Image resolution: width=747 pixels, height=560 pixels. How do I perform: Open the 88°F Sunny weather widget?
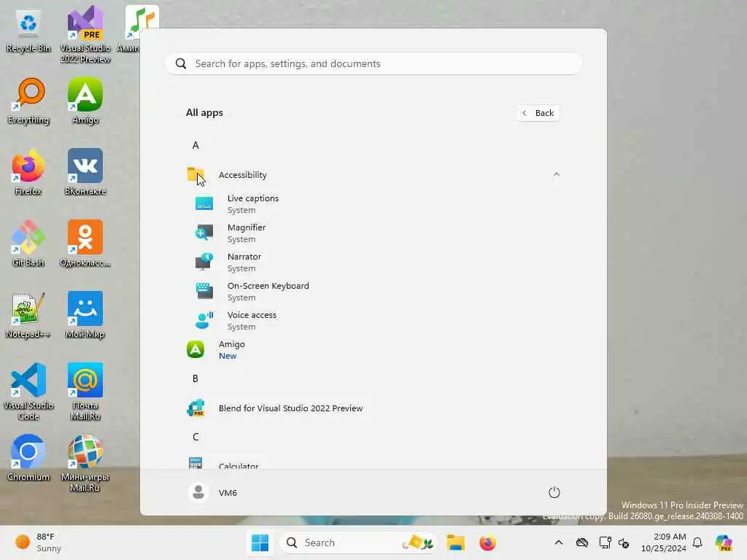point(38,542)
